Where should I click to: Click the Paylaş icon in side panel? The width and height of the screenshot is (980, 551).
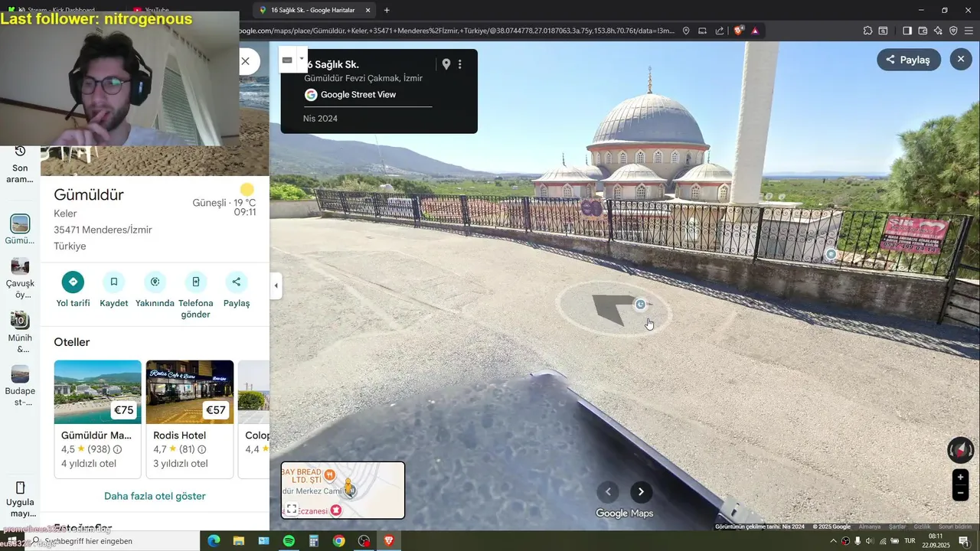pyautogui.click(x=237, y=282)
